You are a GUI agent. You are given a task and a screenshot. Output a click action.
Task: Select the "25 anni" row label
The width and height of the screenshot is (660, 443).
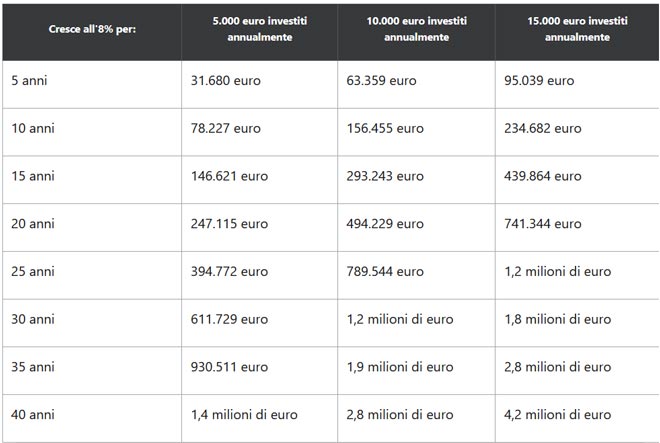click(32, 272)
